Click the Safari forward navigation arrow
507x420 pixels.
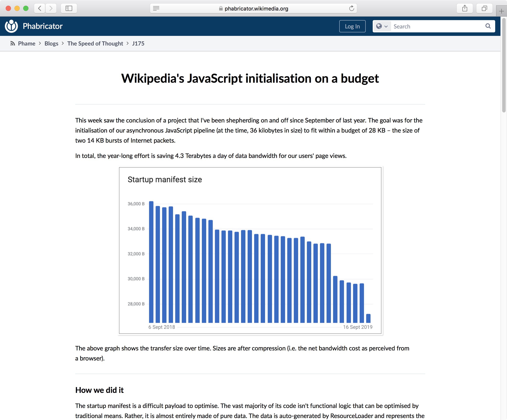(51, 9)
